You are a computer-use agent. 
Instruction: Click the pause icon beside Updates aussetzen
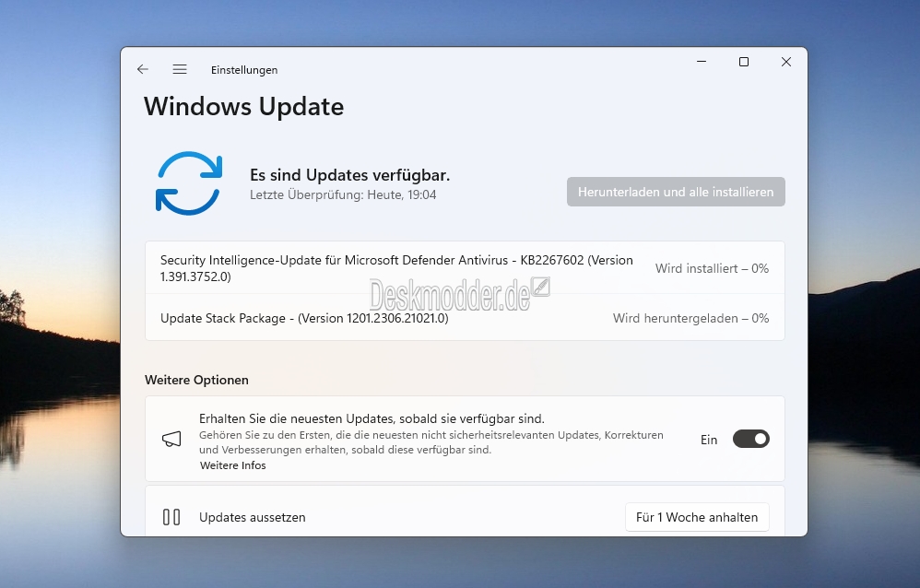pyautogui.click(x=171, y=517)
